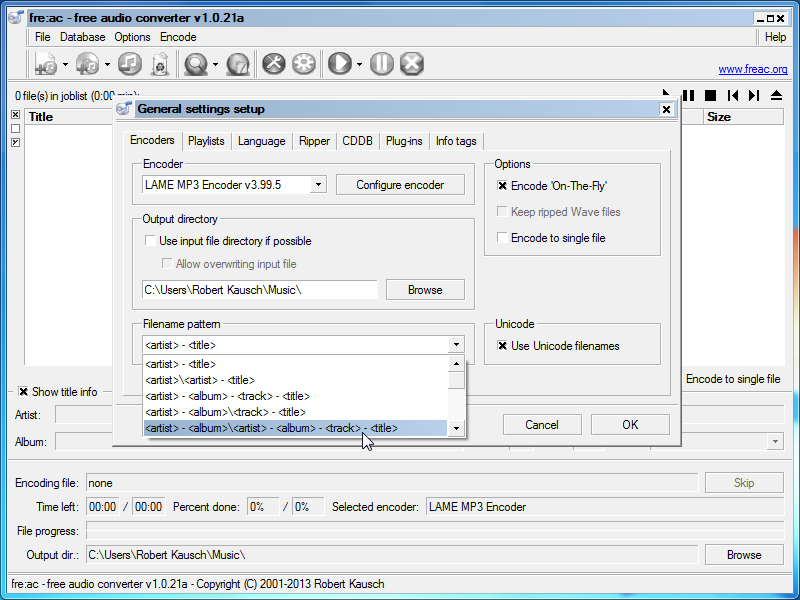This screenshot has width=800, height=600.
Task: Start encoding with the play icon
Action: coord(340,64)
